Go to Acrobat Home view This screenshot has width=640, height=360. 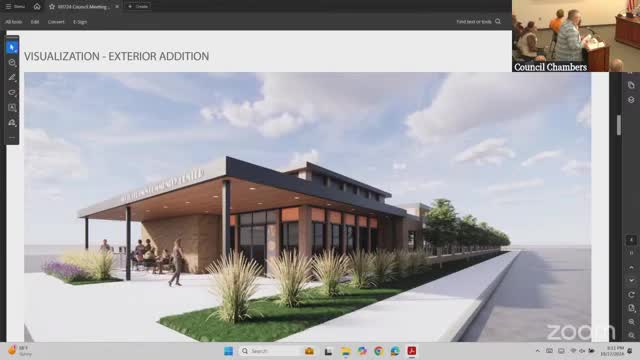[x=37, y=7]
